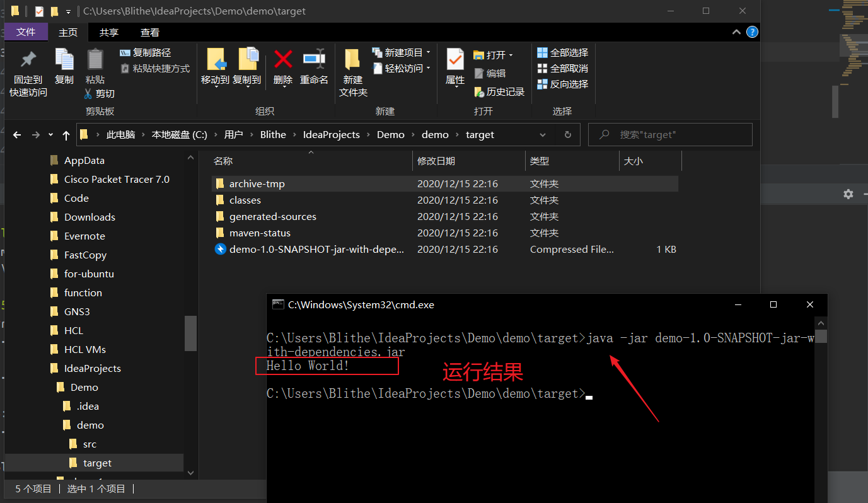Switch to the Share (共享) tab
The height and width of the screenshot is (503, 868).
109,33
